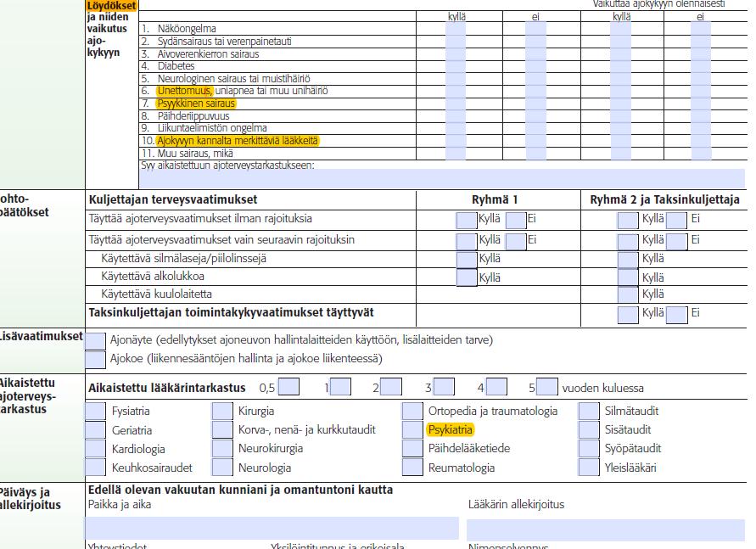Viewport: 756px width, 549px height.
Task: Check Ryhmä 2 Ei for 'ilman rajoituksia'
Action: [x=676, y=221]
